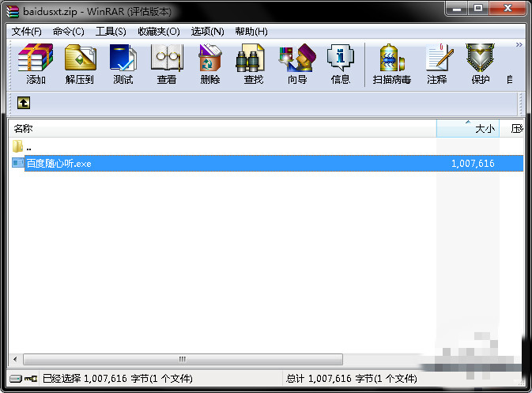Click the 百度随心听.exe file icon
Image resolution: width=532 pixels, height=393 pixels.
click(x=17, y=163)
